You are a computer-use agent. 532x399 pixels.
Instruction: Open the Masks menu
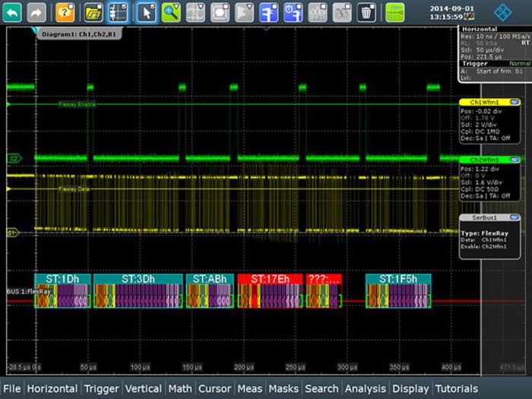283,388
